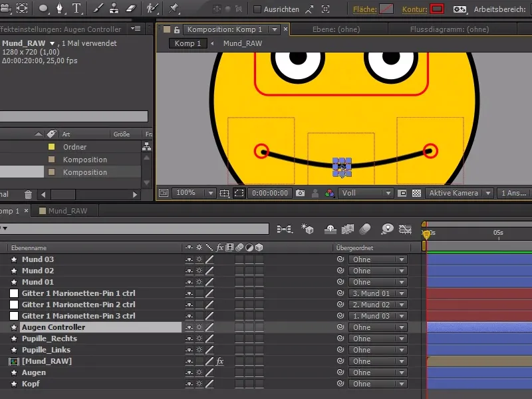Switch to the Ebene: (ohne) tab
Image resolution: width=532 pixels, height=399 pixels.
(336, 29)
